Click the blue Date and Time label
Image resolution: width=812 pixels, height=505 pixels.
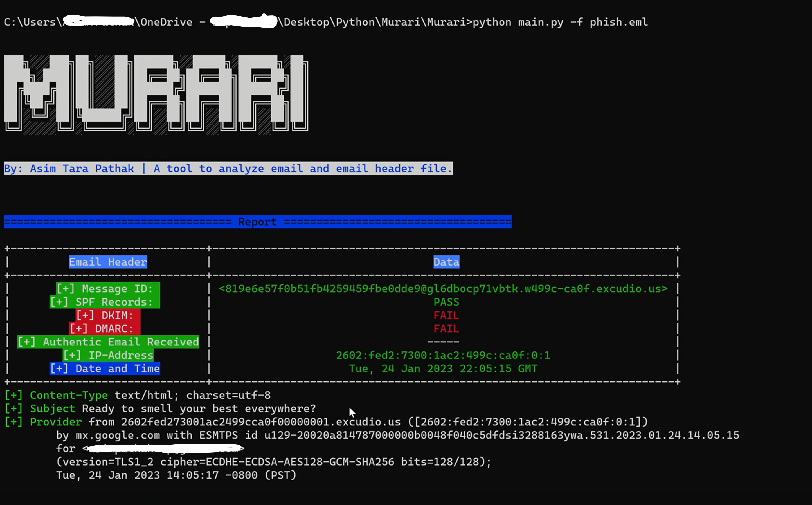[x=105, y=368]
